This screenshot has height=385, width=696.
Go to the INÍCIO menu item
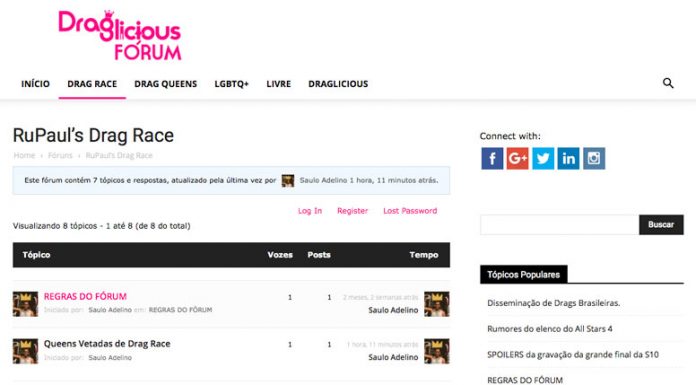[36, 84]
